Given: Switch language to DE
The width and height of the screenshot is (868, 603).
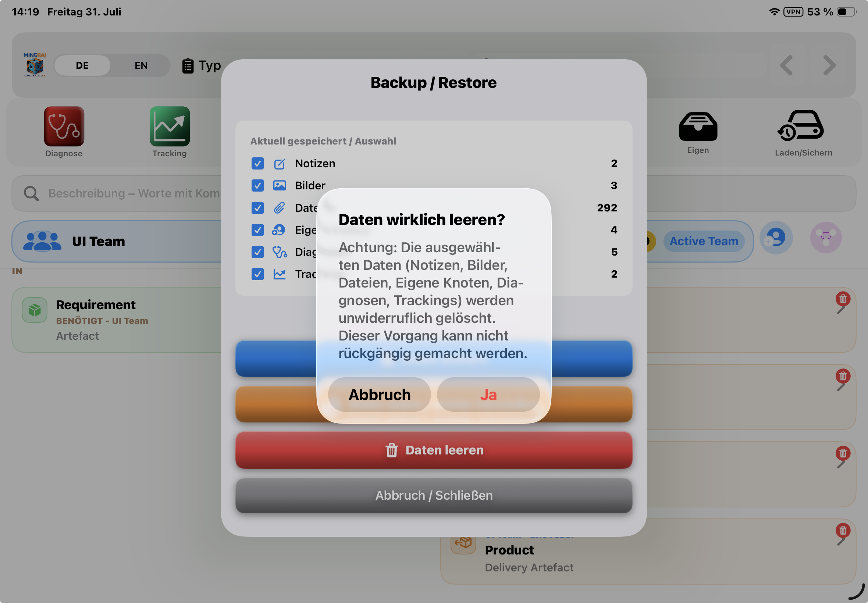Looking at the screenshot, I should coord(82,65).
